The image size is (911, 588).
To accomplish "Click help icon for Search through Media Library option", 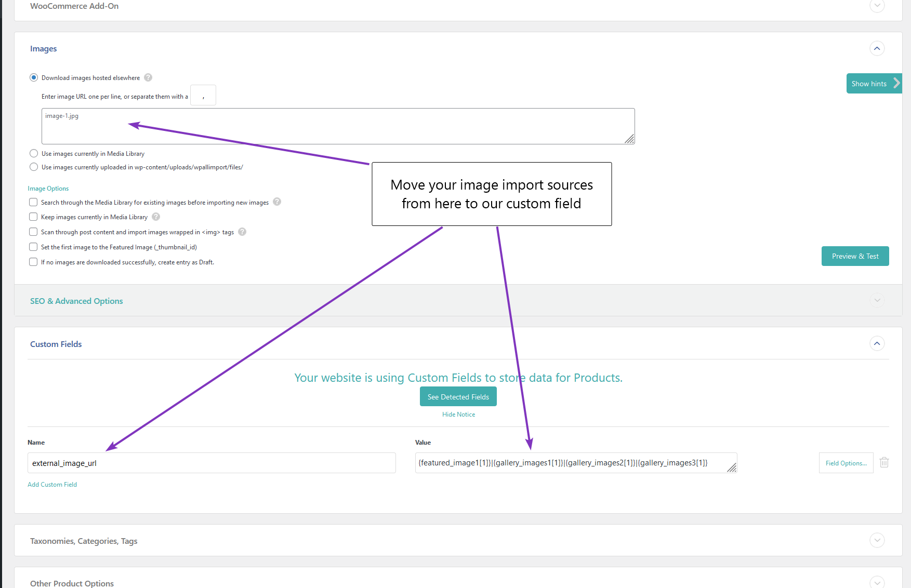I will click(277, 202).
